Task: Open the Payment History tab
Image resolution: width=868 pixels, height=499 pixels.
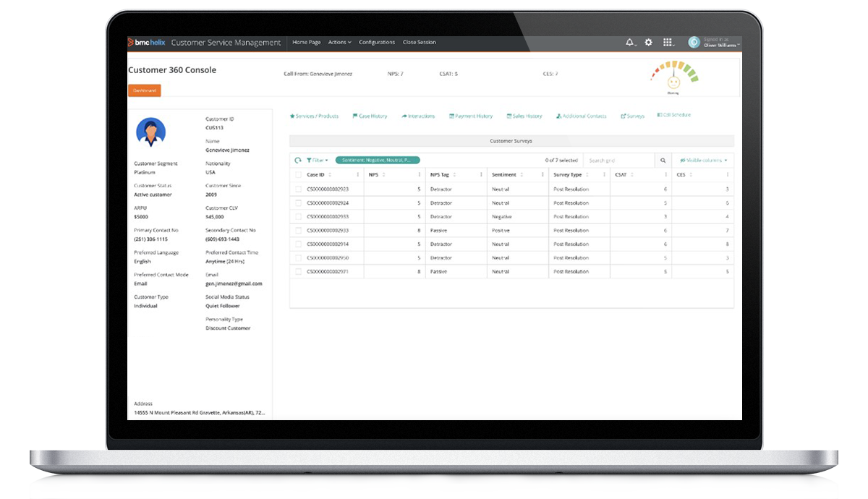Action: pyautogui.click(x=471, y=116)
